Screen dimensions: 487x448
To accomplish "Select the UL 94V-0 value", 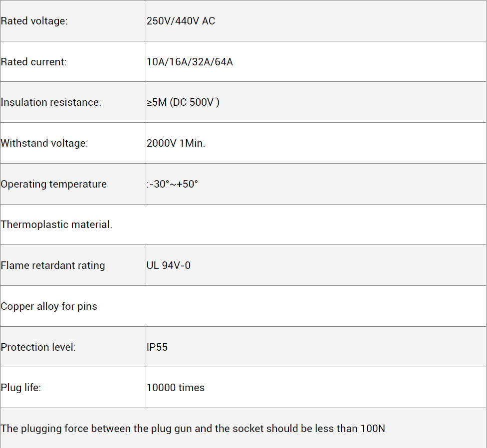I will coord(169,265).
